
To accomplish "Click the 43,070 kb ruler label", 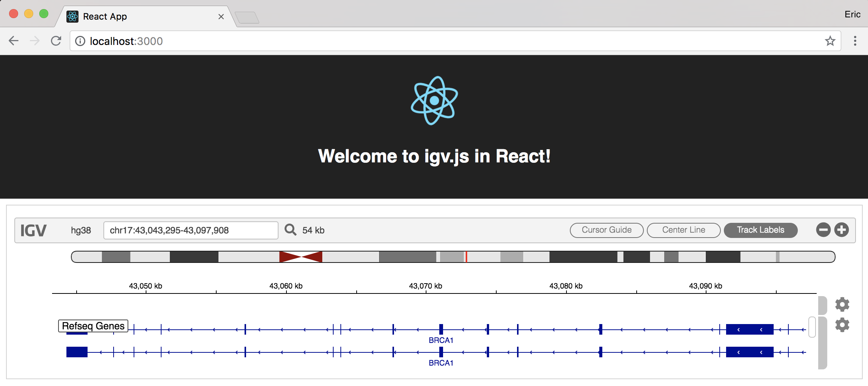I will tap(426, 286).
